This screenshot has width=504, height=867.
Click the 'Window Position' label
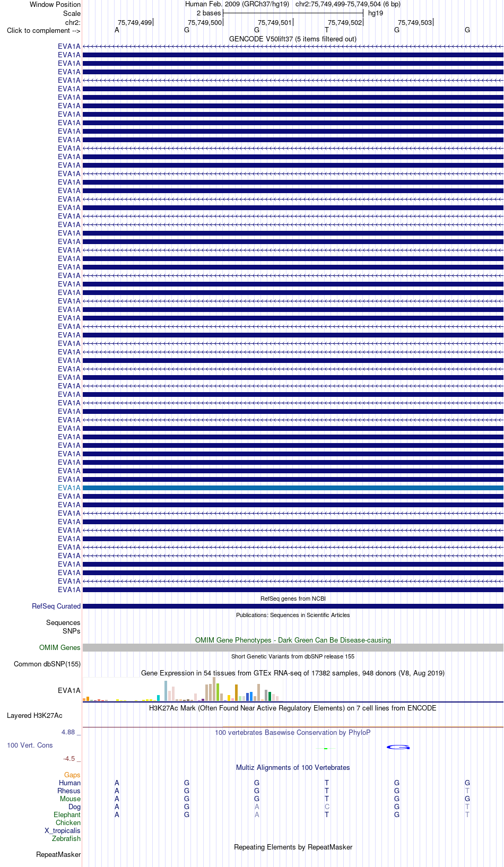coord(55,4)
